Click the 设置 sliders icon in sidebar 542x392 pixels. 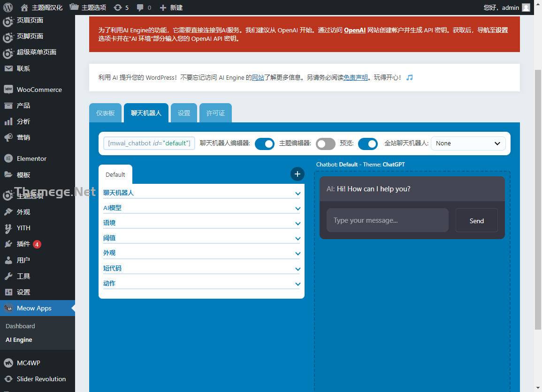(8, 292)
